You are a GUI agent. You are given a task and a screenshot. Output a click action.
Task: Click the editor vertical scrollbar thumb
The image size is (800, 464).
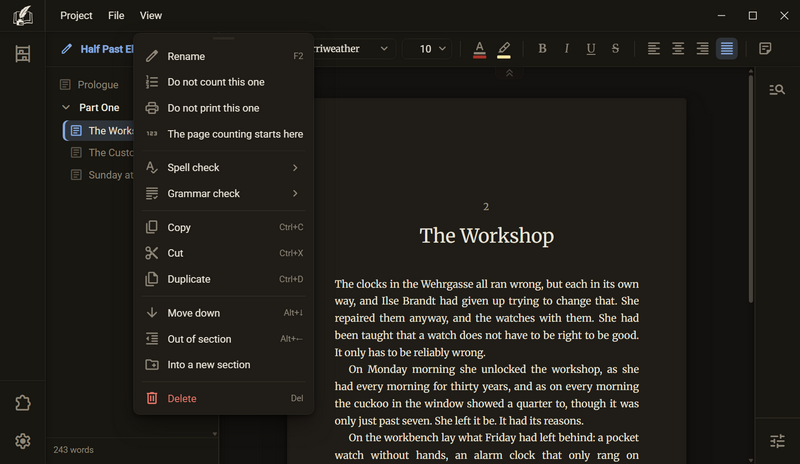coord(751,189)
